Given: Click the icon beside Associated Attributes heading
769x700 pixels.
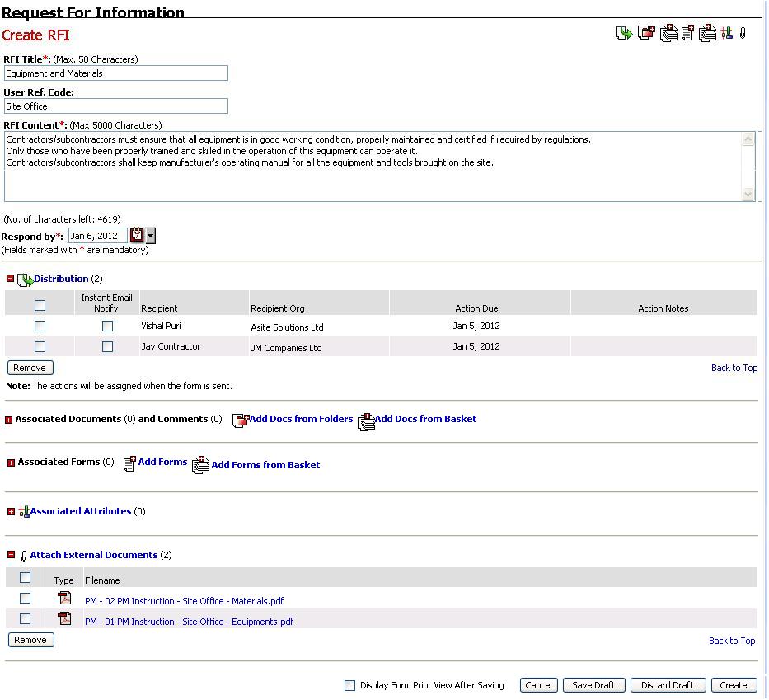Looking at the screenshot, I should 24,512.
